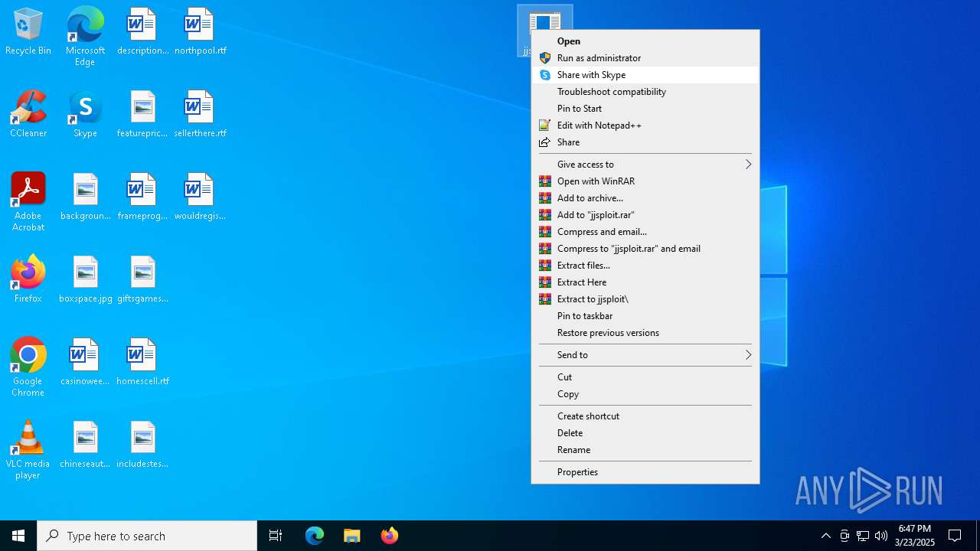980x551 pixels.
Task: Choose Troubleshoot compatibility
Action: (x=645, y=92)
